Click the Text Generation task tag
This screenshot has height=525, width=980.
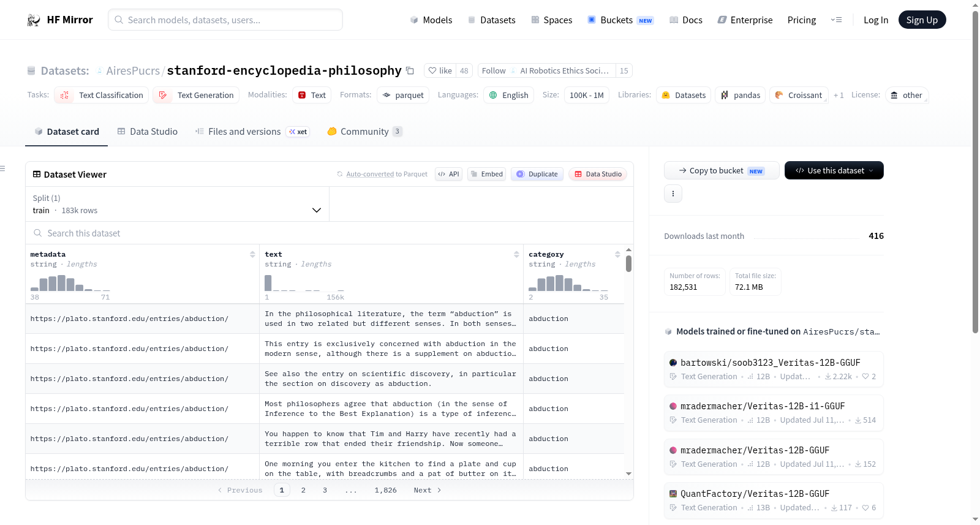point(196,95)
